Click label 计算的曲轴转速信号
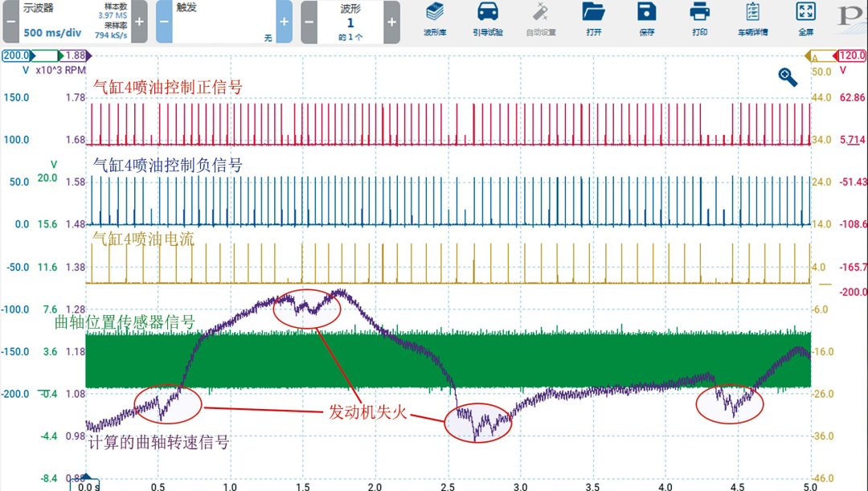 (x=158, y=442)
